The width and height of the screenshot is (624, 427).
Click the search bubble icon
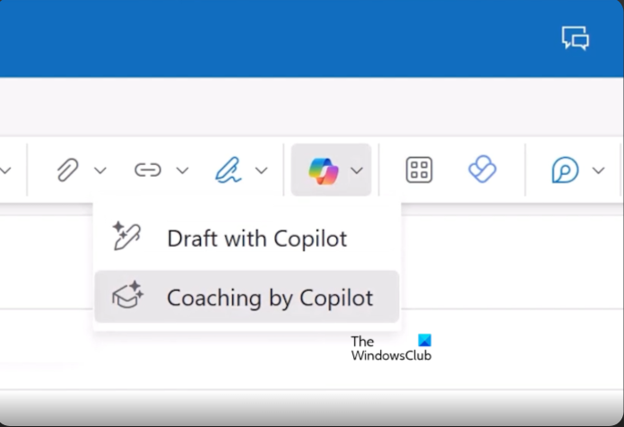565,170
